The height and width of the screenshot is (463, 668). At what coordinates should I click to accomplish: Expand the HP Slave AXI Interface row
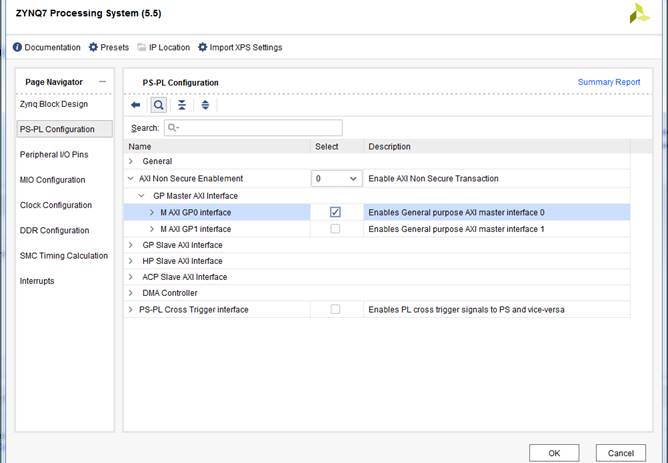point(131,261)
